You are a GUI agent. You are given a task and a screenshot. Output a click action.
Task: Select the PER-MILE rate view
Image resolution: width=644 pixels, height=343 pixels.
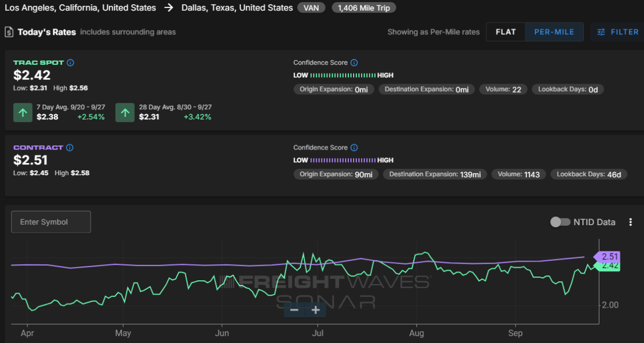tap(554, 32)
